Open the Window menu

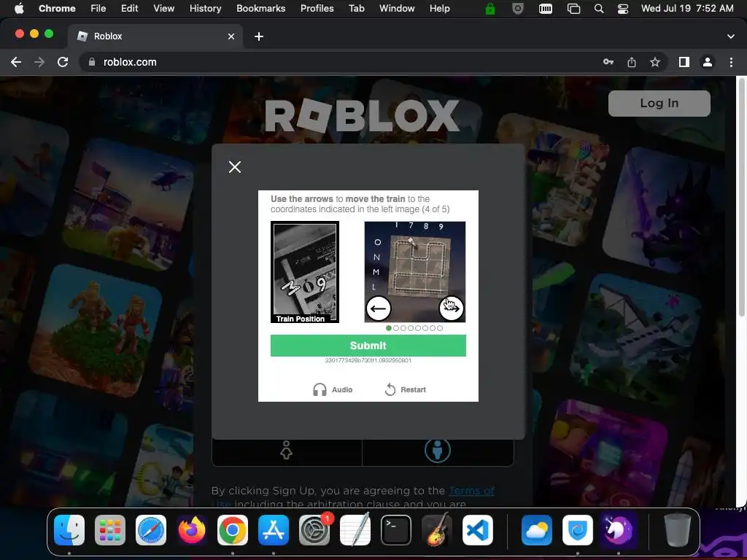[x=397, y=9]
